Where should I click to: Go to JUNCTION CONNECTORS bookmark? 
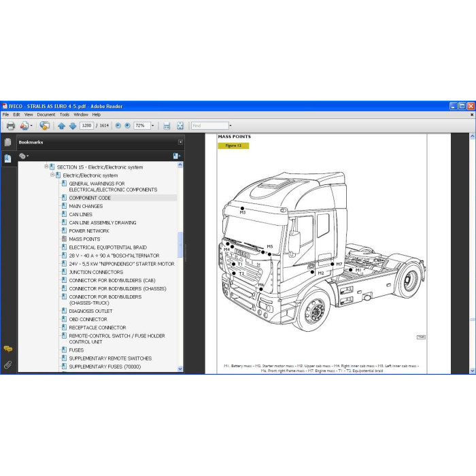(96, 272)
